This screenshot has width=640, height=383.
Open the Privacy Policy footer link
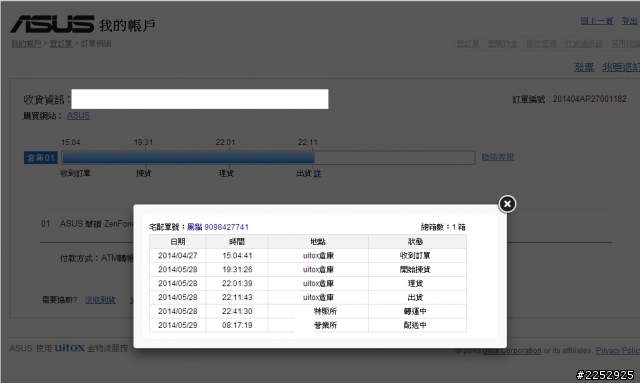618,350
